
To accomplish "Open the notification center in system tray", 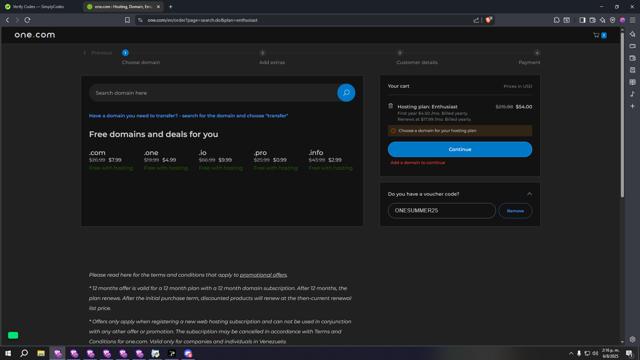I will tap(629, 353).
